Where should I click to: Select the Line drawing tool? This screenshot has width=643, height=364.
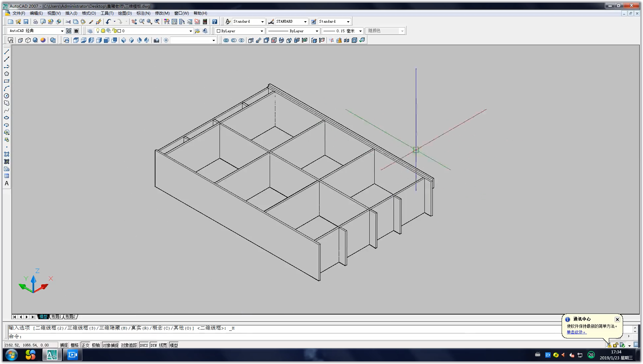[x=7, y=52]
